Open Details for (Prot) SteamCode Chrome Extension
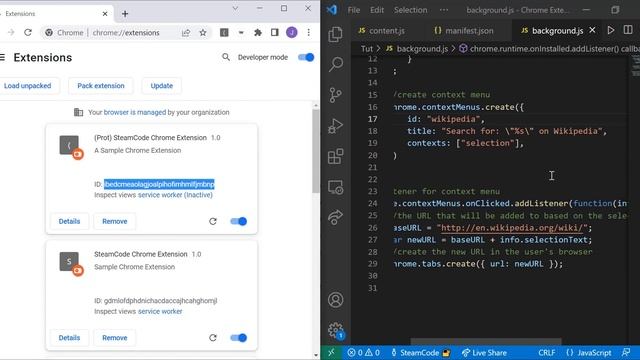 69,221
